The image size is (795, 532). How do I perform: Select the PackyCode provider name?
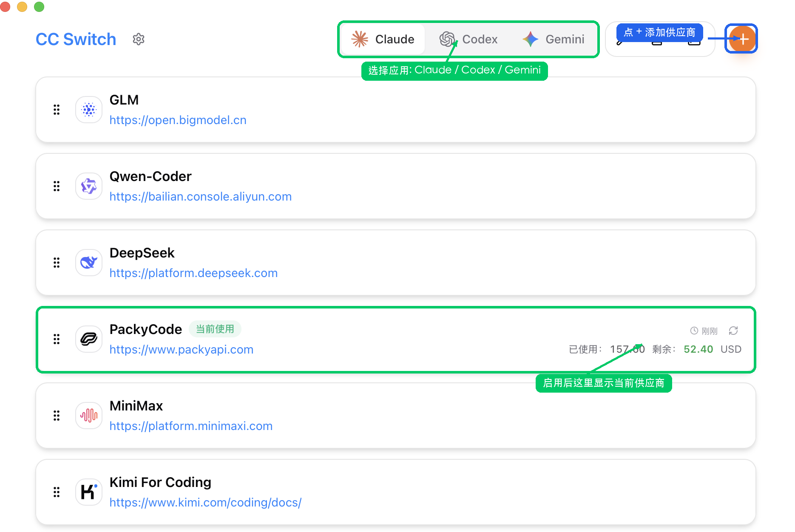coord(146,329)
